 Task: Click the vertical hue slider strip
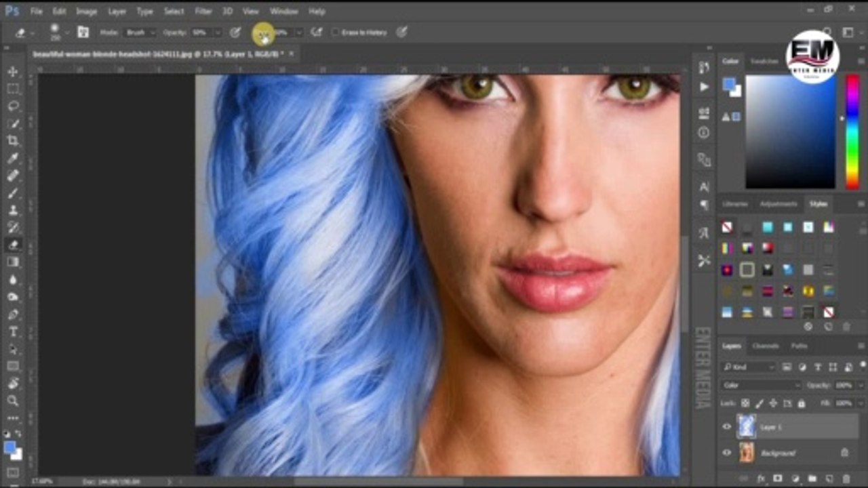coord(852,131)
